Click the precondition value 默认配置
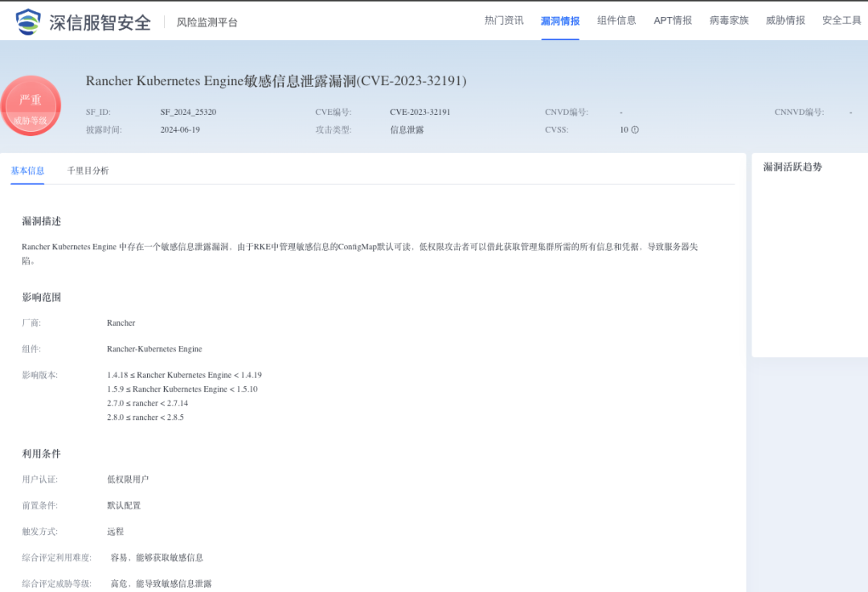This screenshot has height=592, width=868. pos(124,505)
